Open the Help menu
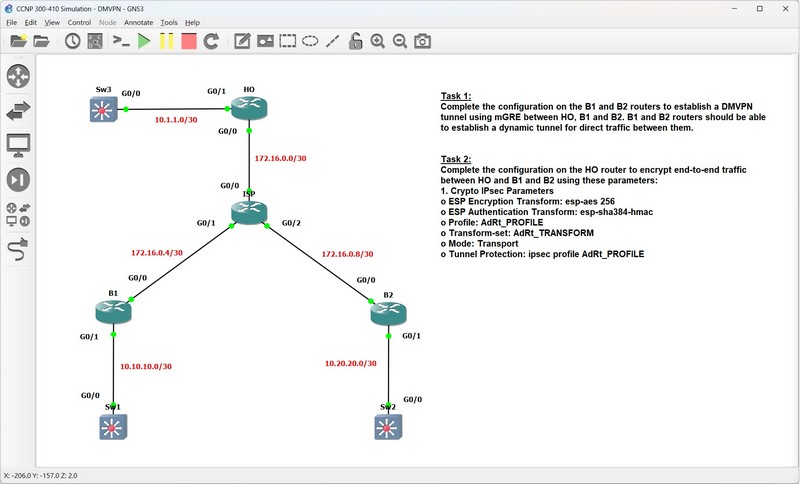800x484 pixels. pyautogui.click(x=192, y=22)
